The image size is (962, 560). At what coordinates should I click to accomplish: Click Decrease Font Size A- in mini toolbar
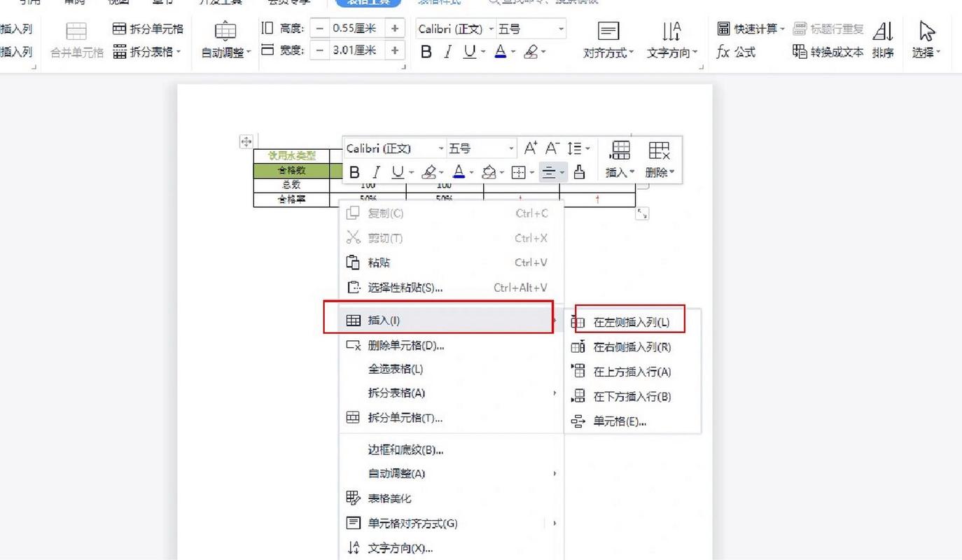coord(552,148)
